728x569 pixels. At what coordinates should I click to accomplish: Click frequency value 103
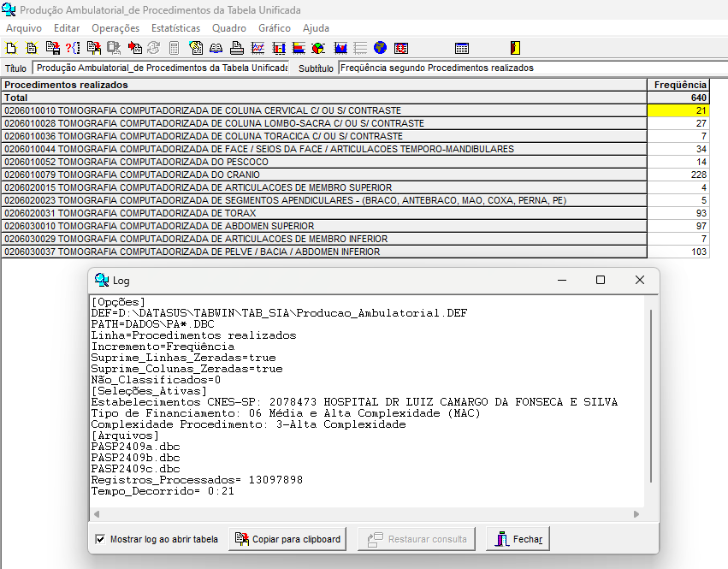coord(678,252)
